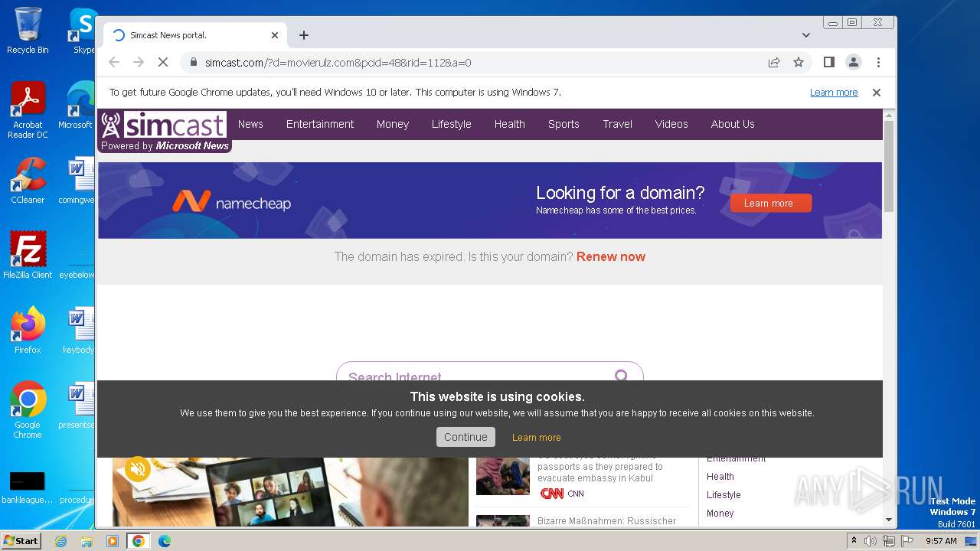980x551 pixels.
Task: Launch Acrobat Reader DC from desktop
Action: (28, 110)
